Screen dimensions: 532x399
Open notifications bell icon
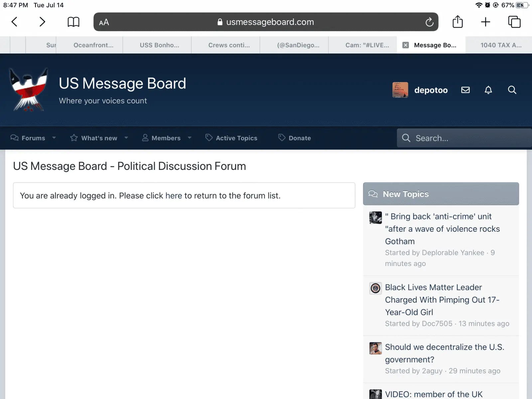488,90
